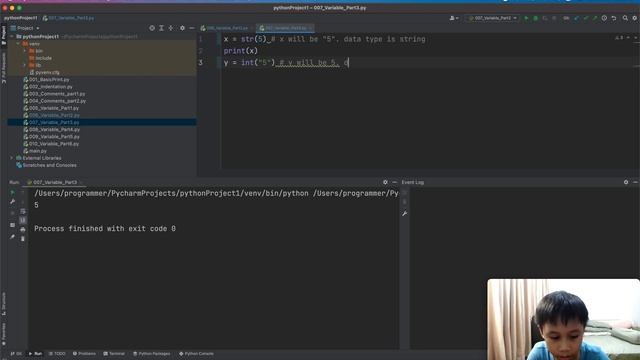This screenshot has height=360, width=640.
Task: Expand the lib folder
Action: [x=24, y=65]
